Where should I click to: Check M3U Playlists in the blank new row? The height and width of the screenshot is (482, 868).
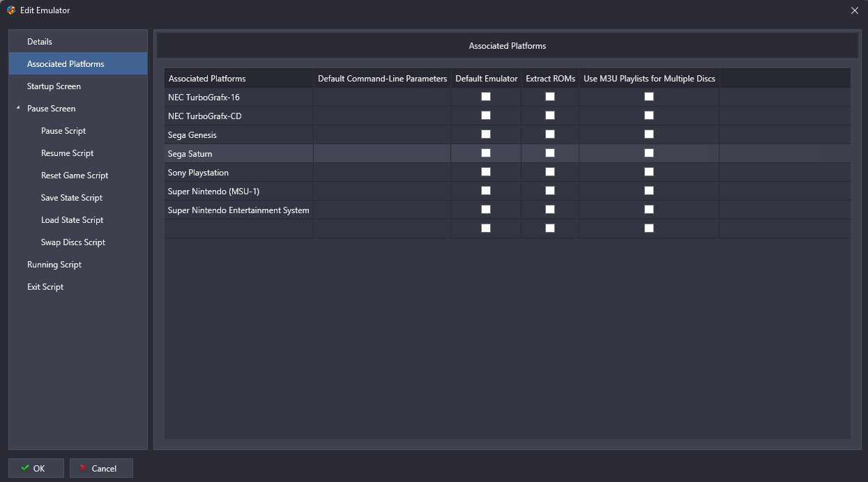[x=649, y=228]
